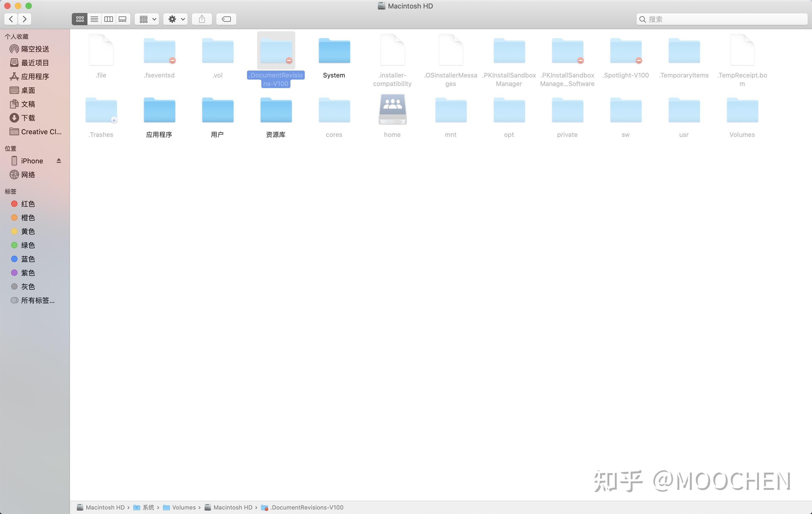Go back with the left arrow

11,19
